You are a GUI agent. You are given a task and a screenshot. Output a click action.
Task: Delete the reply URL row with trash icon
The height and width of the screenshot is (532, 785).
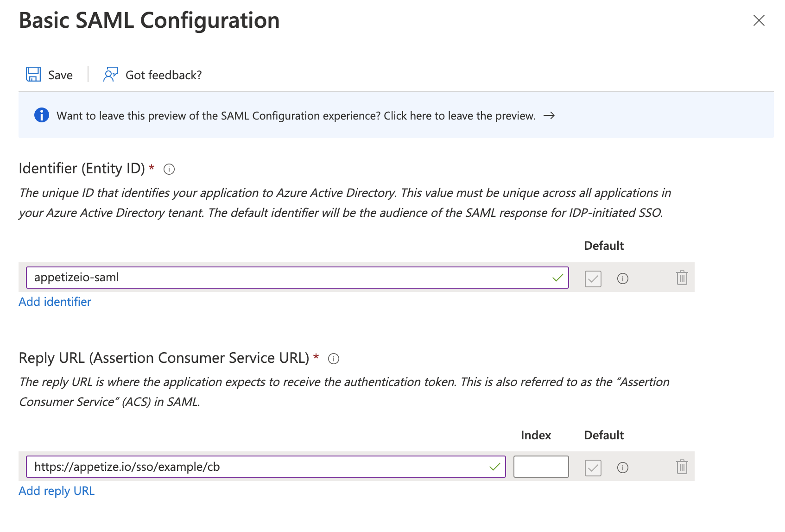(x=682, y=467)
